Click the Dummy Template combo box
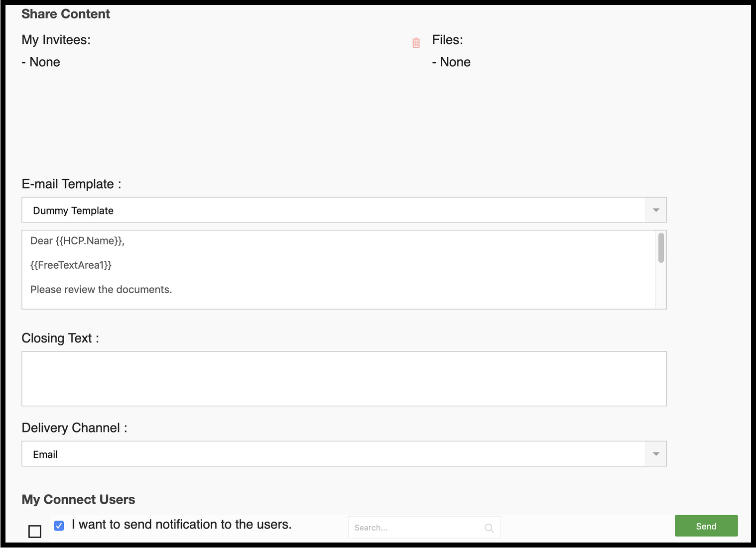Image resolution: width=756 pixels, height=548 pixels. click(x=333, y=210)
